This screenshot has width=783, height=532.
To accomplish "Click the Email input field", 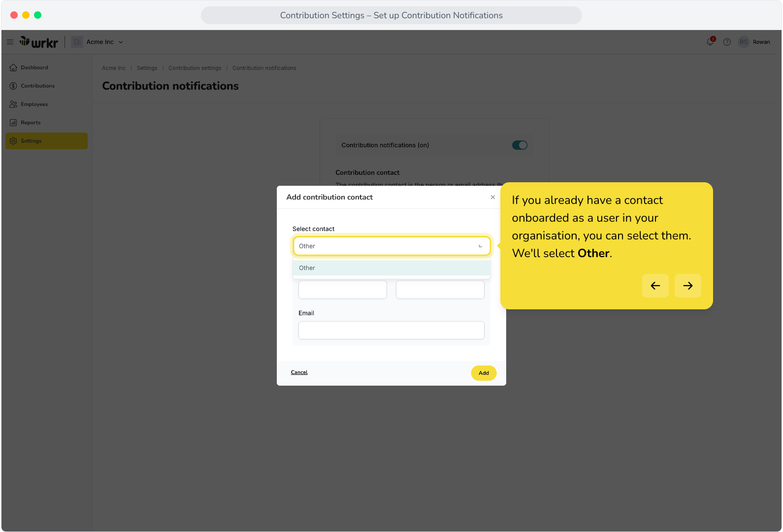I will pyautogui.click(x=391, y=330).
